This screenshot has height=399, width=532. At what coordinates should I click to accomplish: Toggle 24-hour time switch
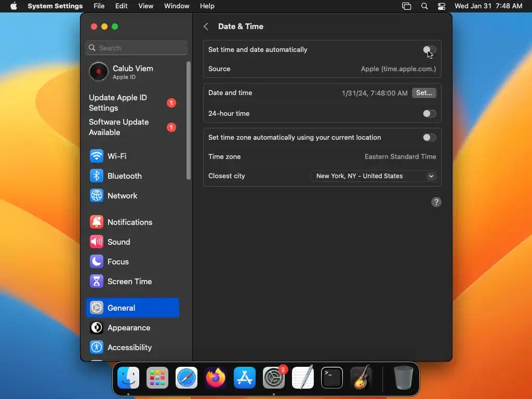[430, 114]
